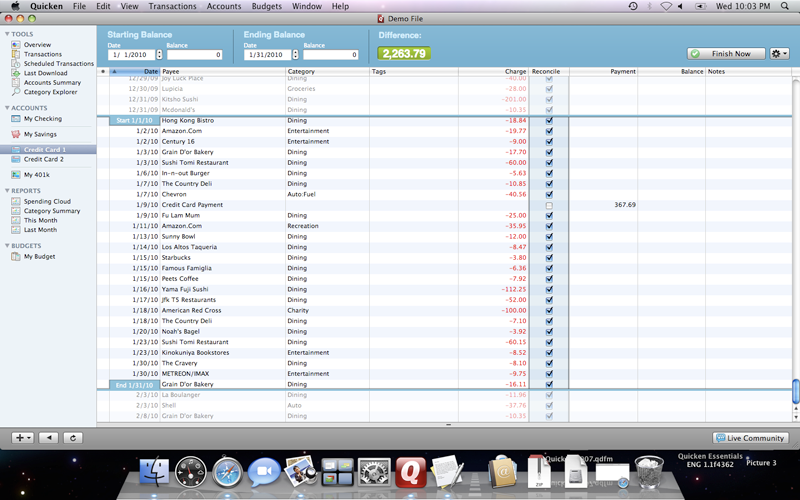
Task: Open Finder in the Dock
Action: (x=154, y=472)
